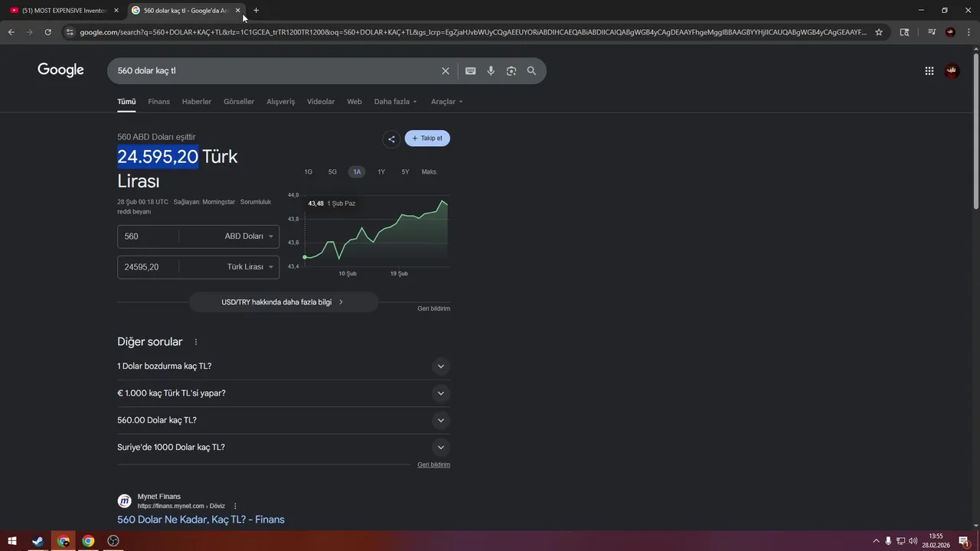This screenshot has height=551, width=980.
Task: Select the Maks. chart range
Action: (x=430, y=172)
